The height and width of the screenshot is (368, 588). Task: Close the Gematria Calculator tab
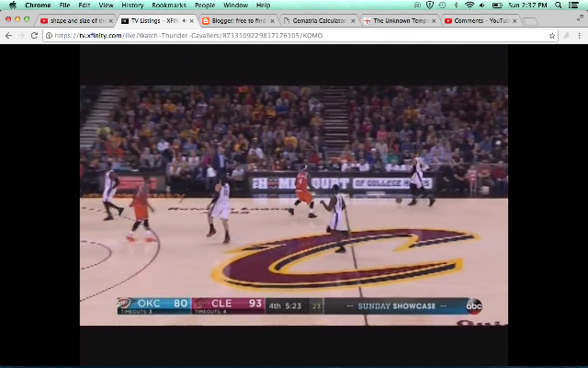tap(353, 21)
